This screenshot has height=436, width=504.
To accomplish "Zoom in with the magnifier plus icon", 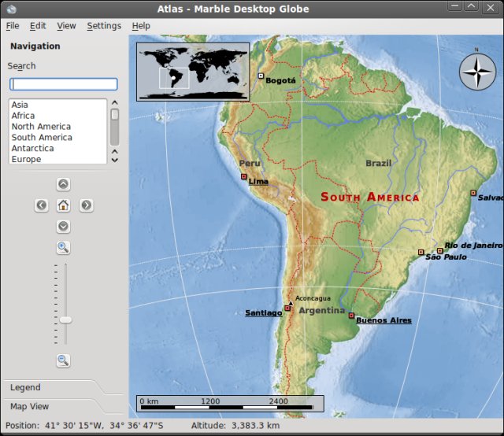I will tap(63, 248).
